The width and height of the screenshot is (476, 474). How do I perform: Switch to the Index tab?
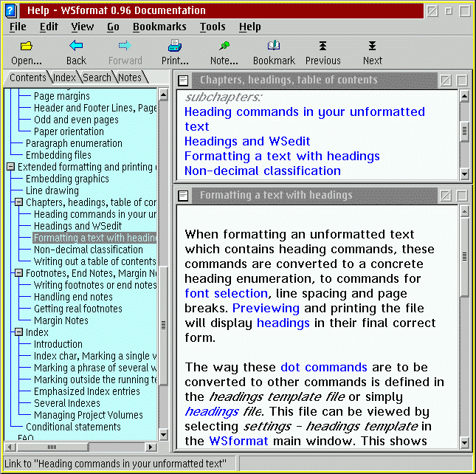pos(64,78)
